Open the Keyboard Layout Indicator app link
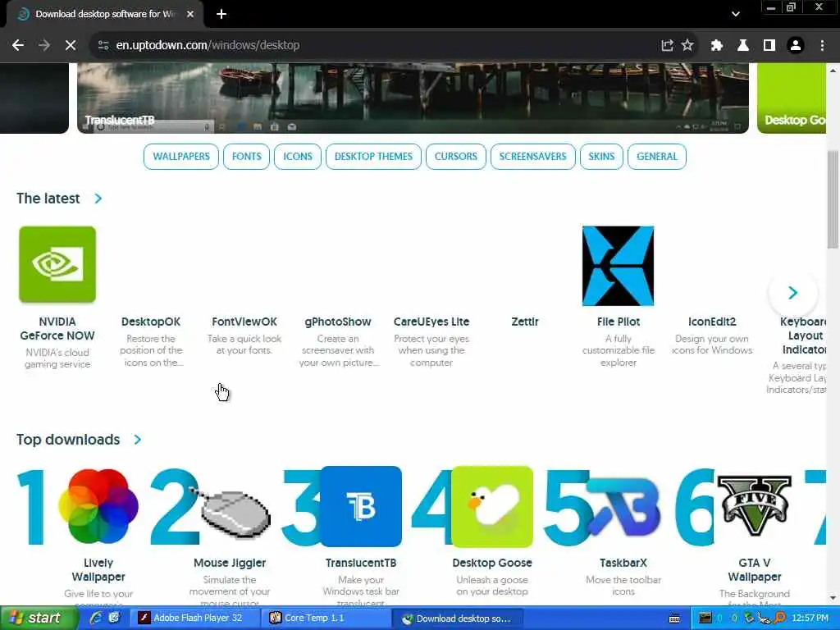 [802, 336]
